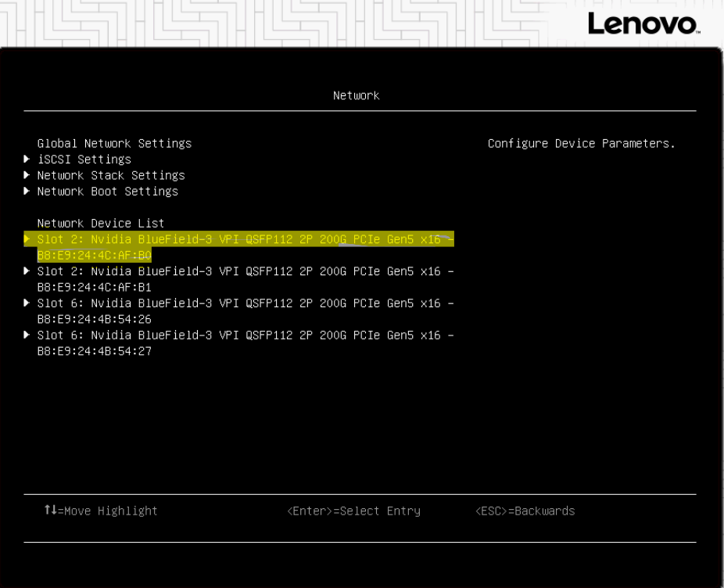Select Global Network Settings entry
The width and height of the screenshot is (724, 588).
tap(114, 144)
